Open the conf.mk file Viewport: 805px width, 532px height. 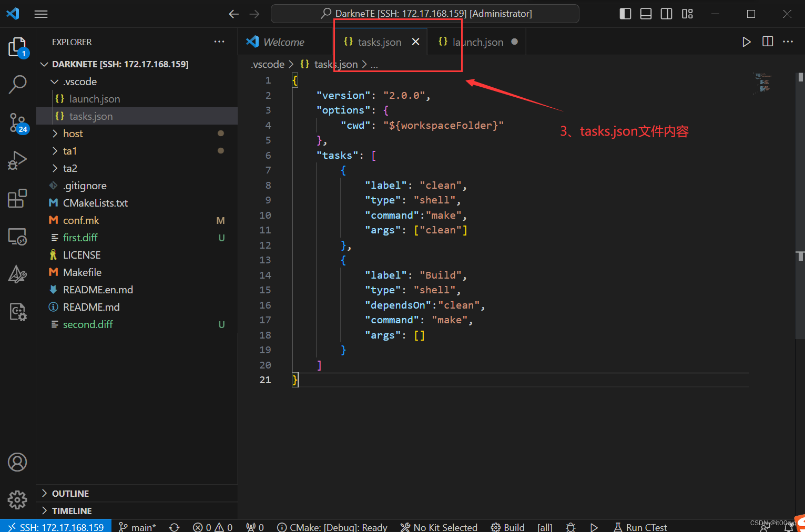tap(137, 220)
